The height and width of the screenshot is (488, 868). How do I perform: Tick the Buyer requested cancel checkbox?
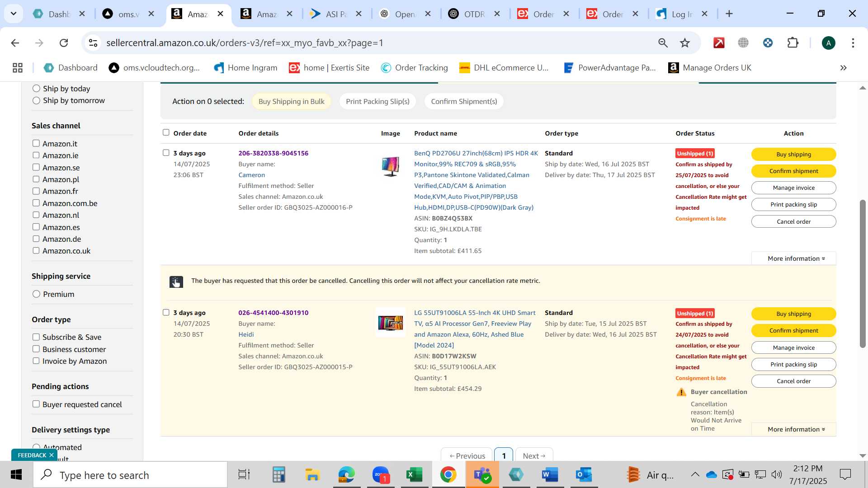pos(36,404)
